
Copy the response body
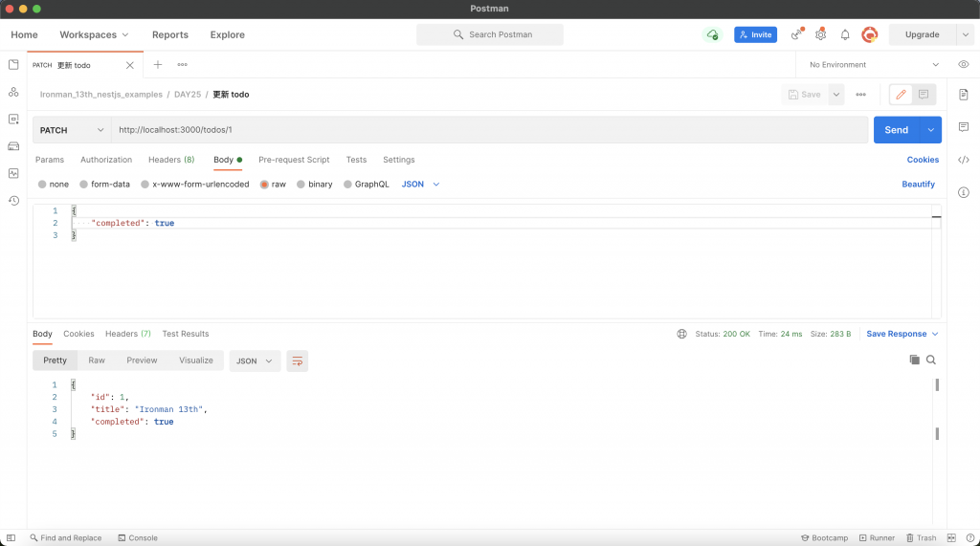(914, 360)
